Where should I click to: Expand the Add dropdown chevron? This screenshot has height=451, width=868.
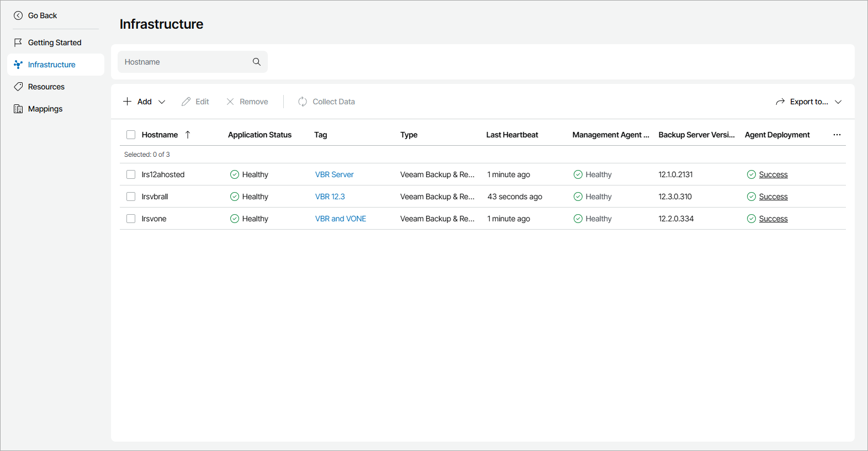(162, 102)
